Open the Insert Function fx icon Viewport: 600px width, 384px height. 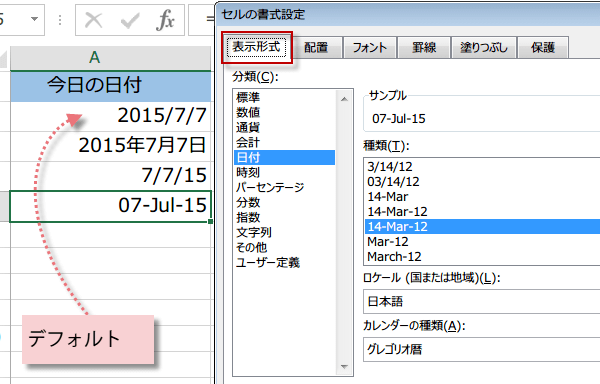[x=165, y=20]
